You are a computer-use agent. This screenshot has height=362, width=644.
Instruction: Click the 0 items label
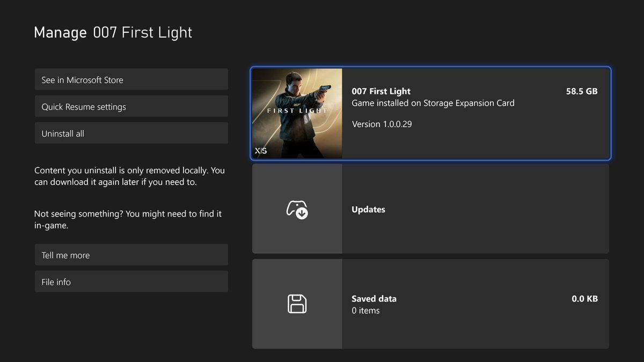(365, 311)
